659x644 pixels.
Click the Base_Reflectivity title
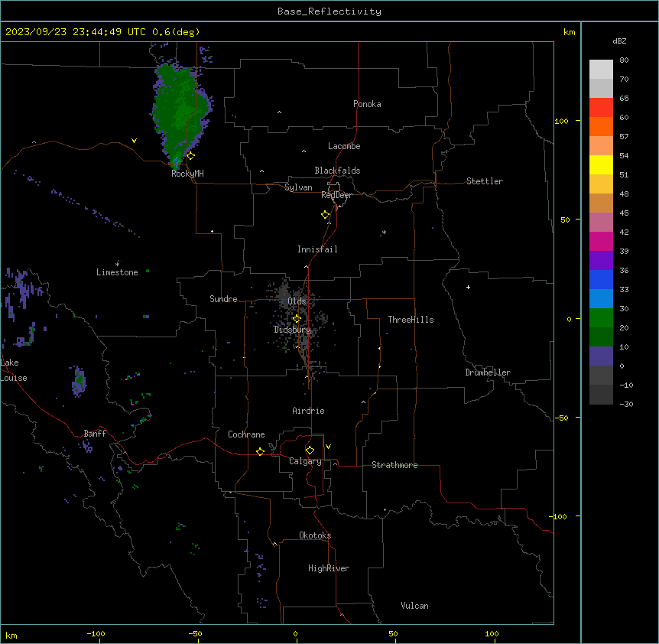329,11
